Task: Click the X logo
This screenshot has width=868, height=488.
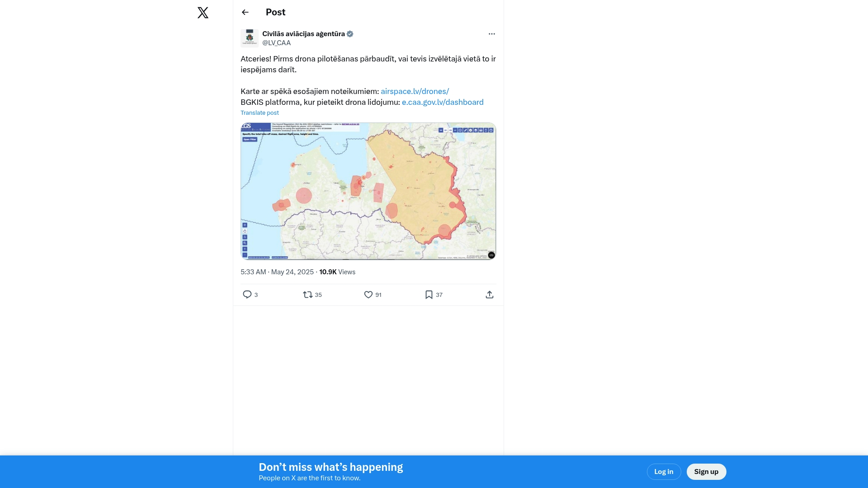Action: [x=203, y=13]
